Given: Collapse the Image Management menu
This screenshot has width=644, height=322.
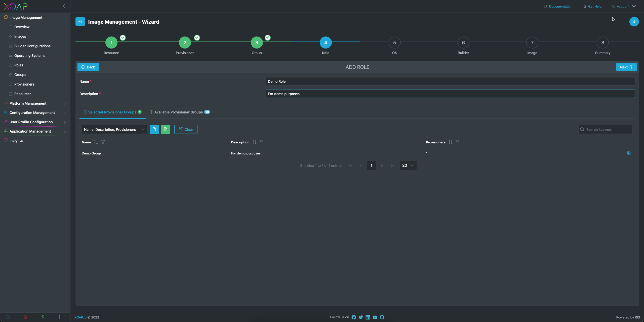Looking at the screenshot, I should coord(35,18).
